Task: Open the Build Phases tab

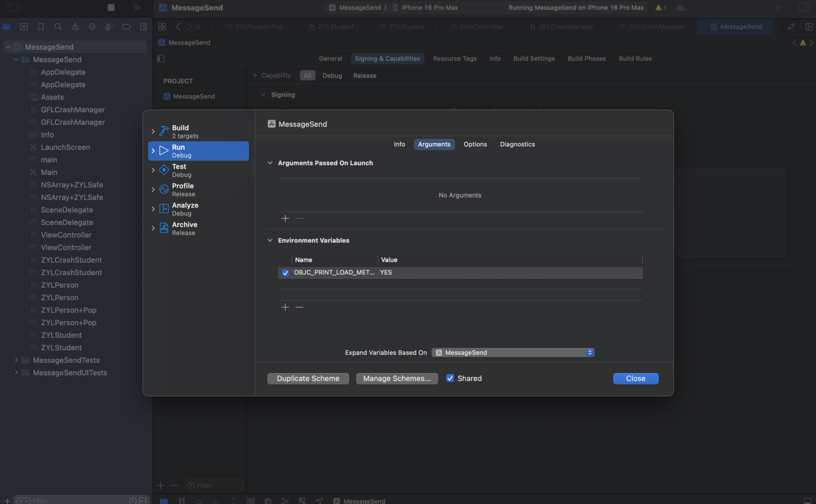Action: pyautogui.click(x=586, y=59)
